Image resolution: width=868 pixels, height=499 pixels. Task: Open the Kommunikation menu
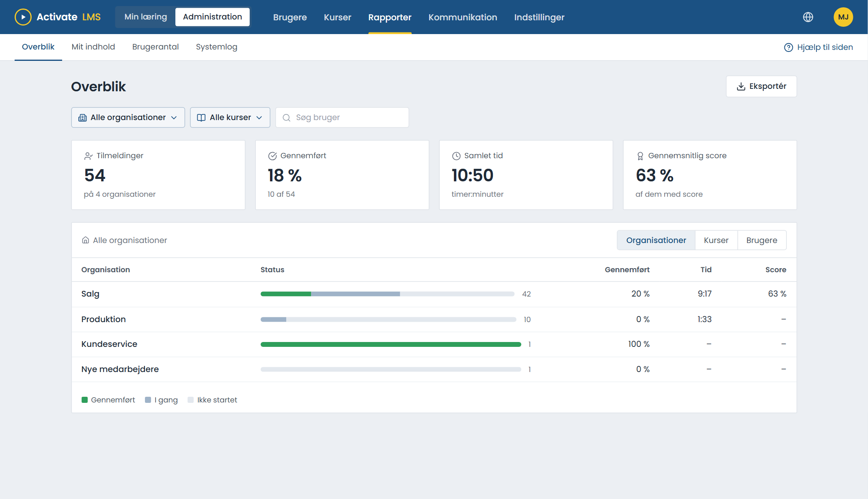(462, 17)
